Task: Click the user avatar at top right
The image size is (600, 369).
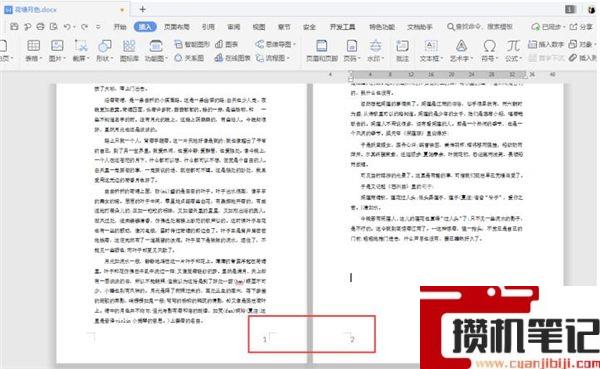Action: coord(592,10)
